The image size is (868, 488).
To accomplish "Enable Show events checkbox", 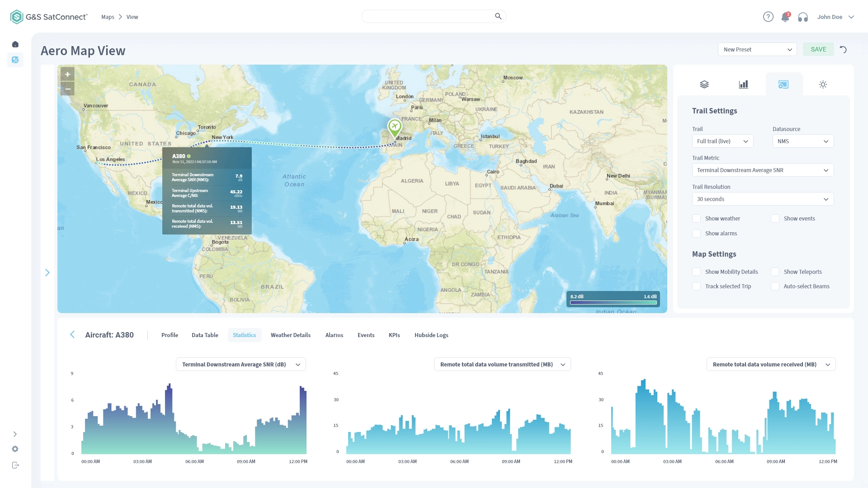I will pos(775,219).
